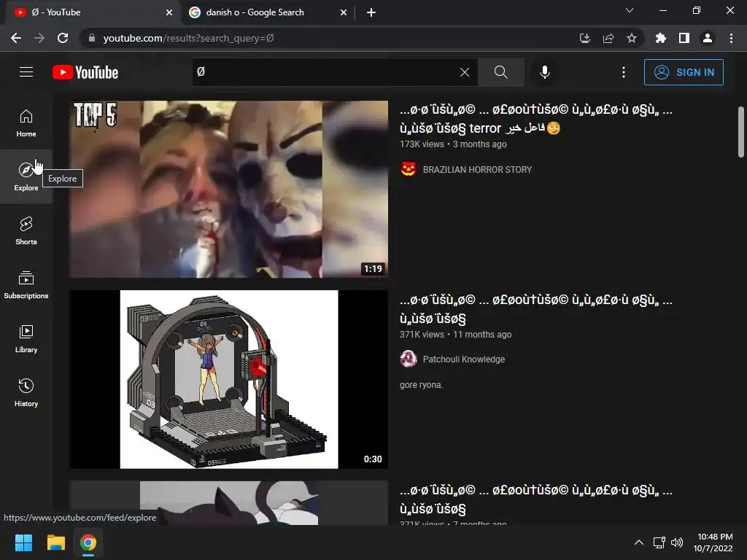This screenshot has width=747, height=560.
Task: Open volume speaker tray icon
Action: coord(677,542)
